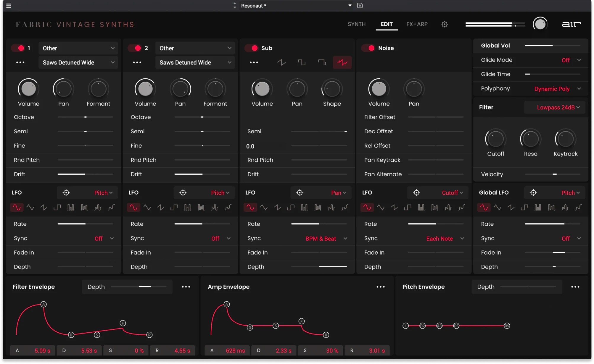Select triangle wave shape for LFO 1
This screenshot has height=364, width=594.
pos(30,208)
